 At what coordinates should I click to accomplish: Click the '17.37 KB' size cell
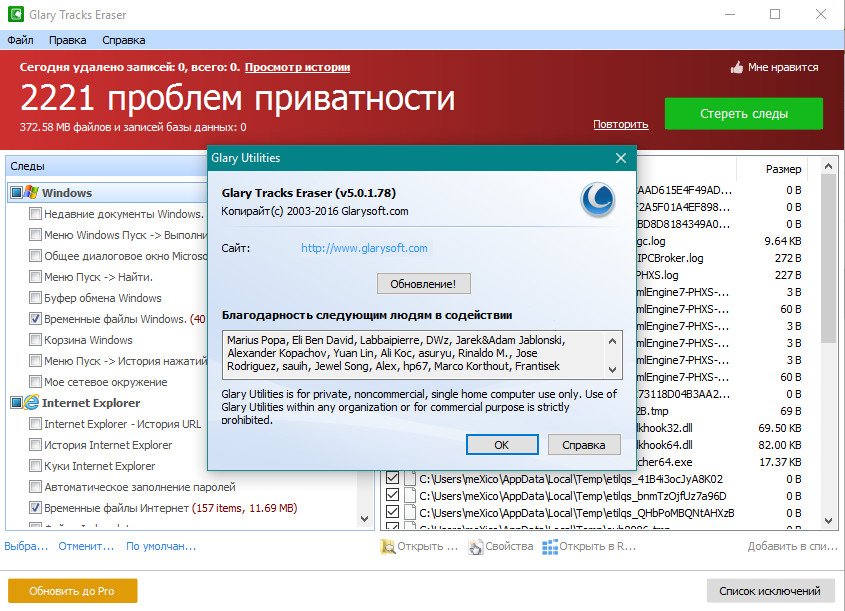[779, 462]
